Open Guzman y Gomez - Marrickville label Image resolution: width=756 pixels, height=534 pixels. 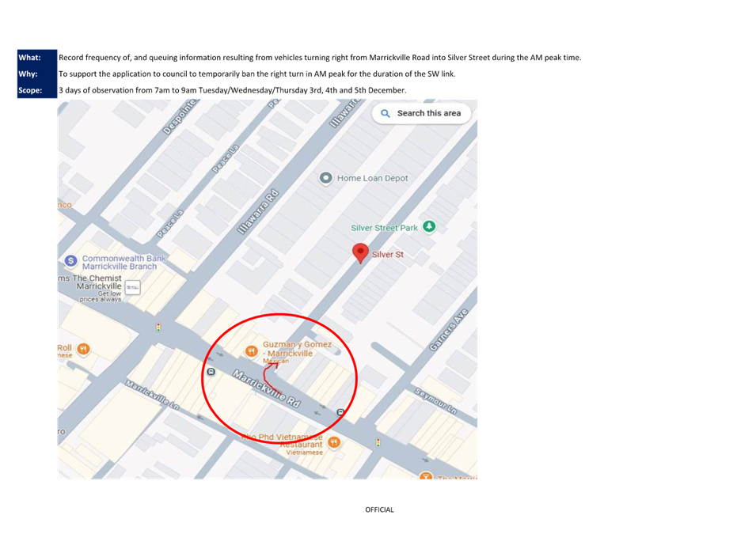[x=297, y=349]
